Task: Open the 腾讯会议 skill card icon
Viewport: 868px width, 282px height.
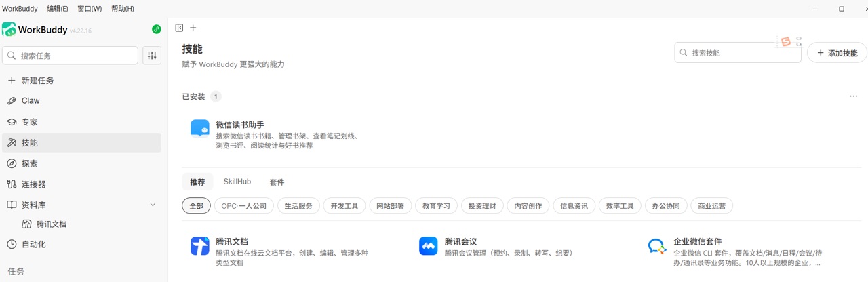Action: [429, 246]
